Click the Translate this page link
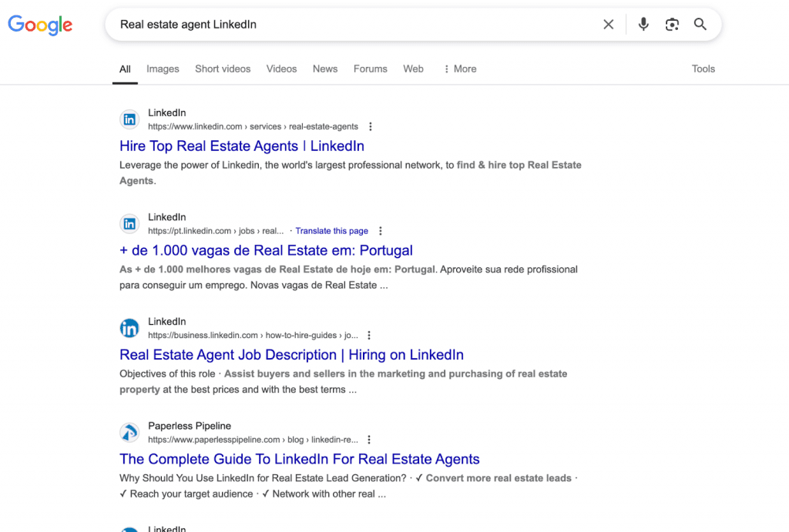Screen dimensions: 789x532 331,230
